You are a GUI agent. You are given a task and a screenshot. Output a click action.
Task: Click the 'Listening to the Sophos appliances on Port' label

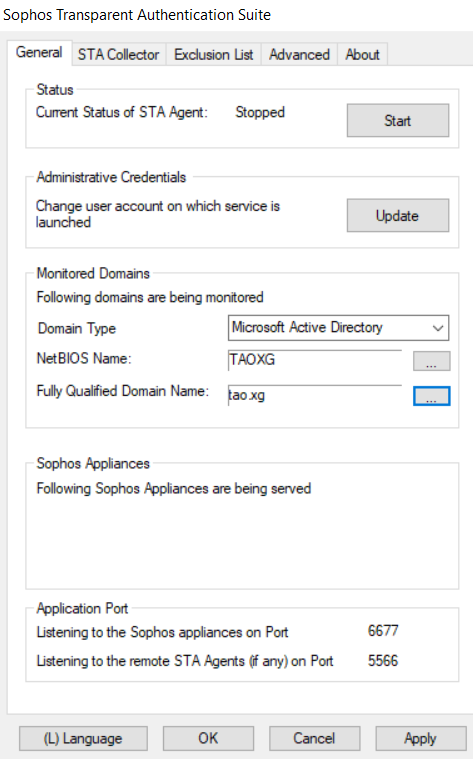[162, 632]
